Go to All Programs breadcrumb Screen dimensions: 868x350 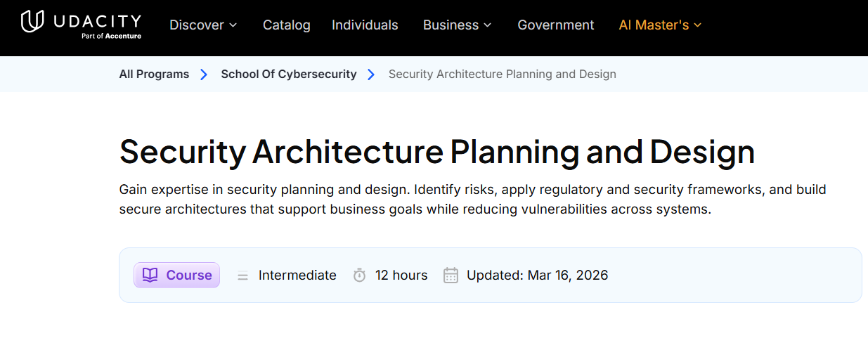154,74
